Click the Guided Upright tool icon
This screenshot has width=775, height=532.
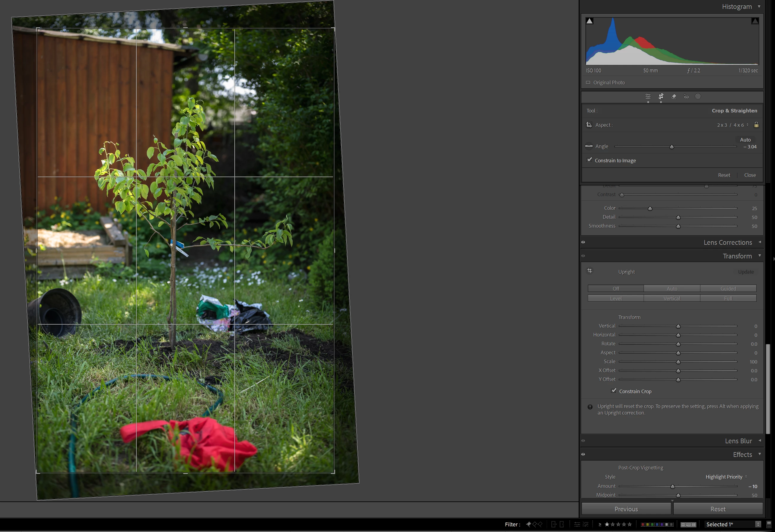tap(590, 271)
